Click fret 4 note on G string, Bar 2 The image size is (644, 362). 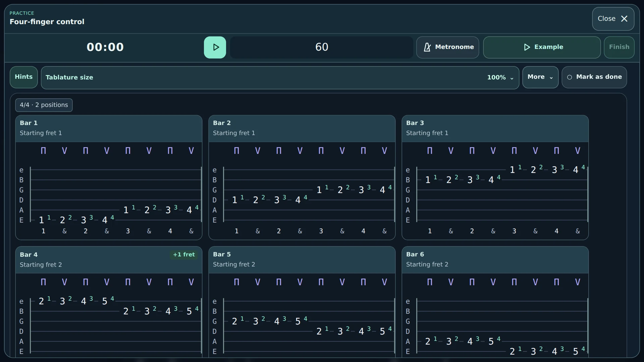[382, 190]
